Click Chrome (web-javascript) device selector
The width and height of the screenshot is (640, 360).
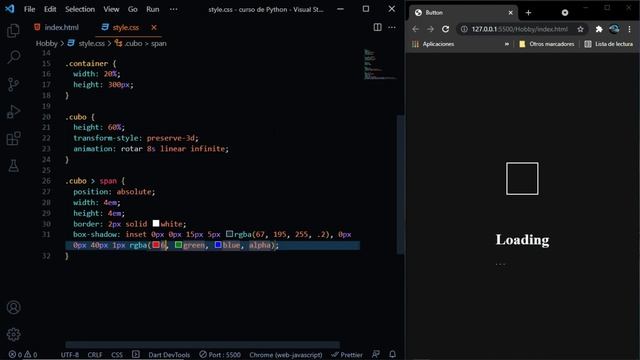point(286,355)
